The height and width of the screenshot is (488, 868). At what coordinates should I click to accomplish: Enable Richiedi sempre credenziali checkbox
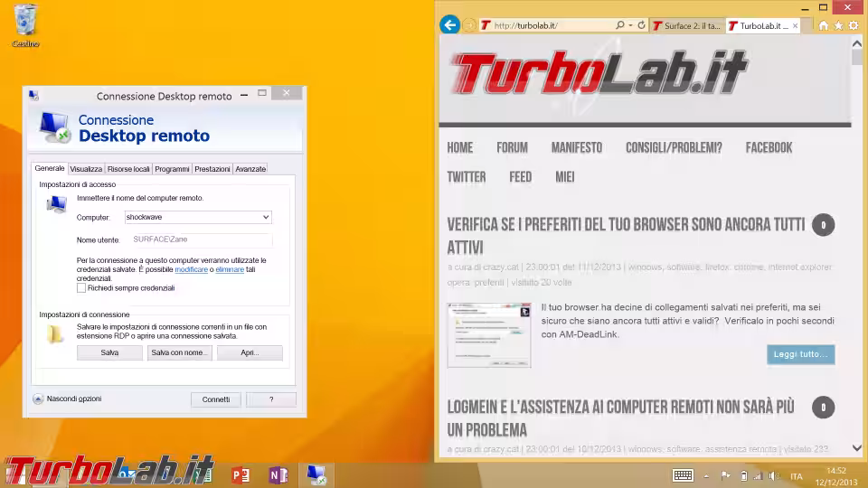tap(81, 288)
